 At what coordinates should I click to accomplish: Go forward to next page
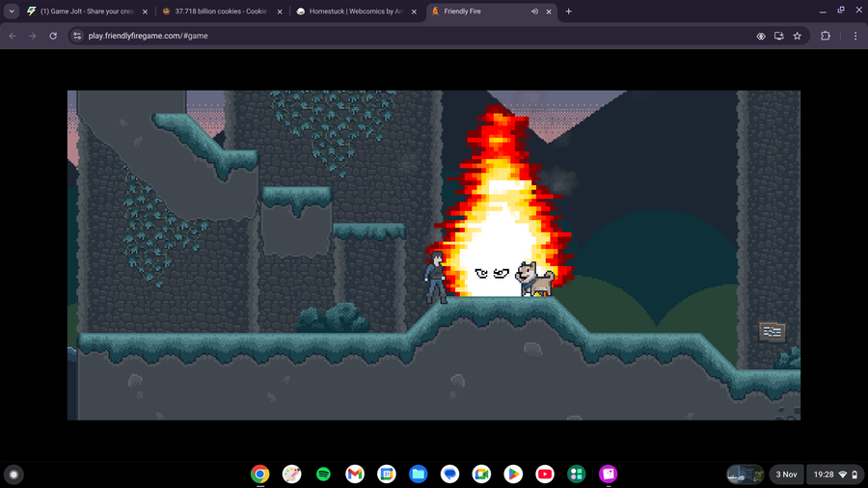pyautogui.click(x=33, y=36)
